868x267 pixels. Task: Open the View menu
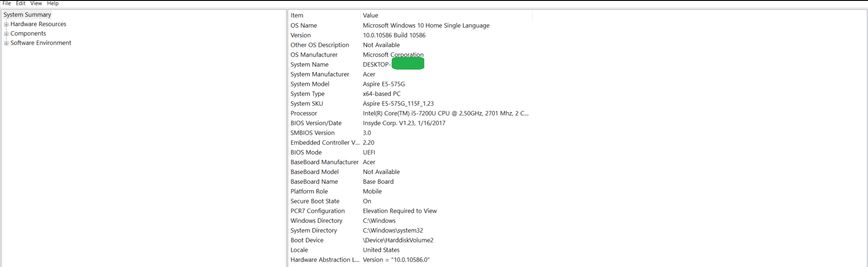pyautogui.click(x=36, y=3)
